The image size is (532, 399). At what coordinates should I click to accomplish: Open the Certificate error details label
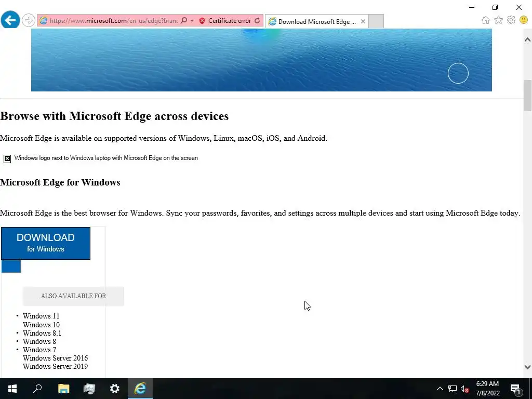(230, 21)
